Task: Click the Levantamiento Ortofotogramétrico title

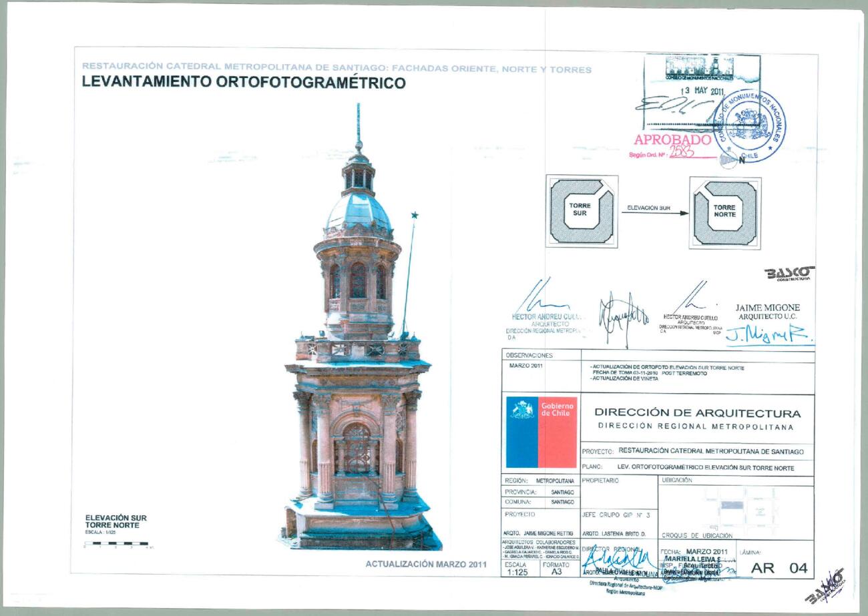Action: click(243, 83)
